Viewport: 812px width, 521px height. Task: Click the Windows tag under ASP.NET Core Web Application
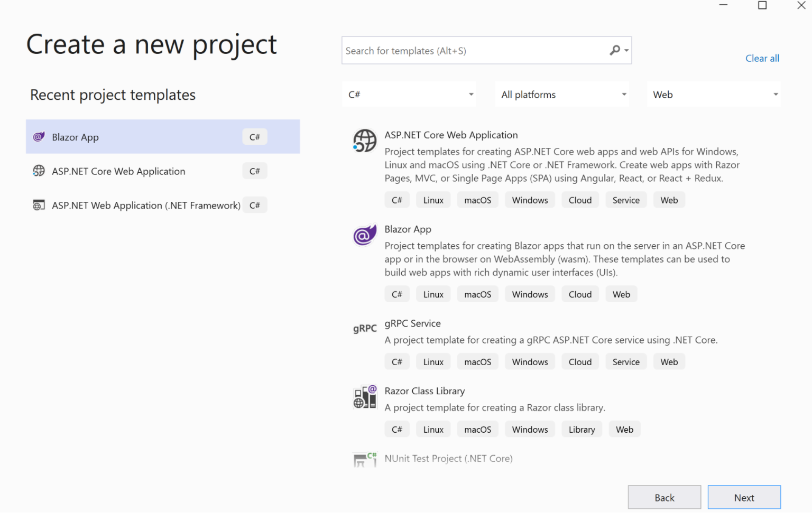(530, 200)
